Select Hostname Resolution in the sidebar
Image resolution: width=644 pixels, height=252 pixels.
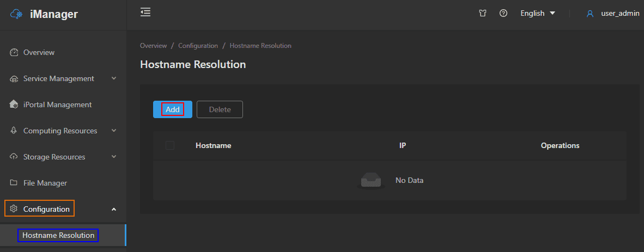(x=58, y=235)
